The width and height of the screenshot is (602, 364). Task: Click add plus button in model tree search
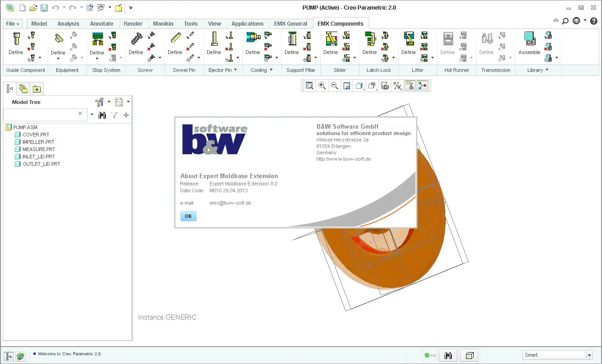tap(126, 115)
